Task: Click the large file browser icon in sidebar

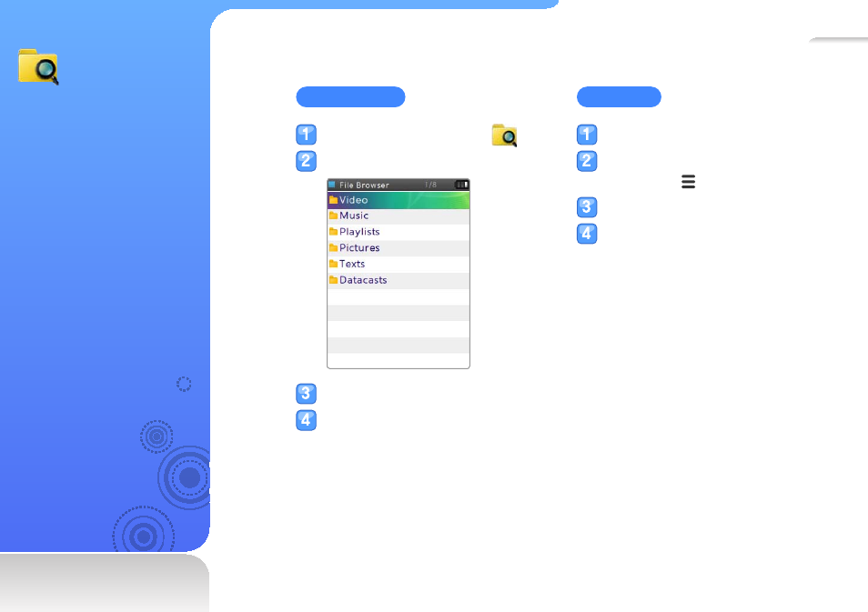Action: pos(38,67)
